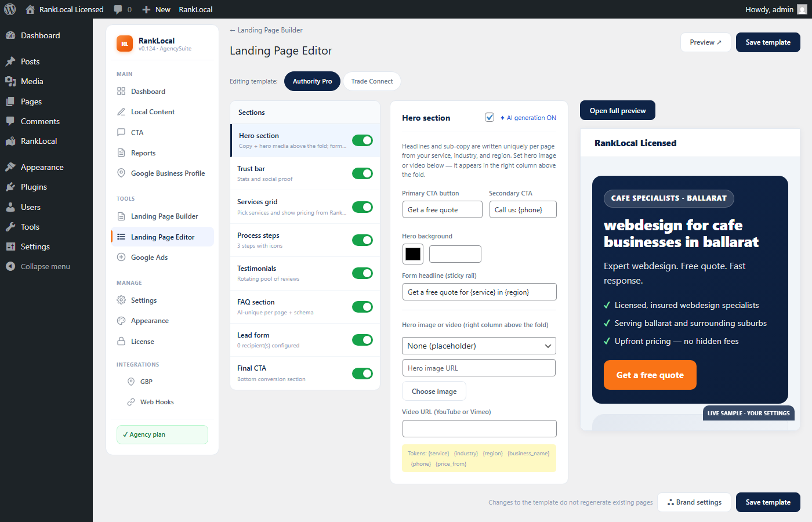
Task: Switch to the Trade Connect template tab
Action: tap(372, 81)
